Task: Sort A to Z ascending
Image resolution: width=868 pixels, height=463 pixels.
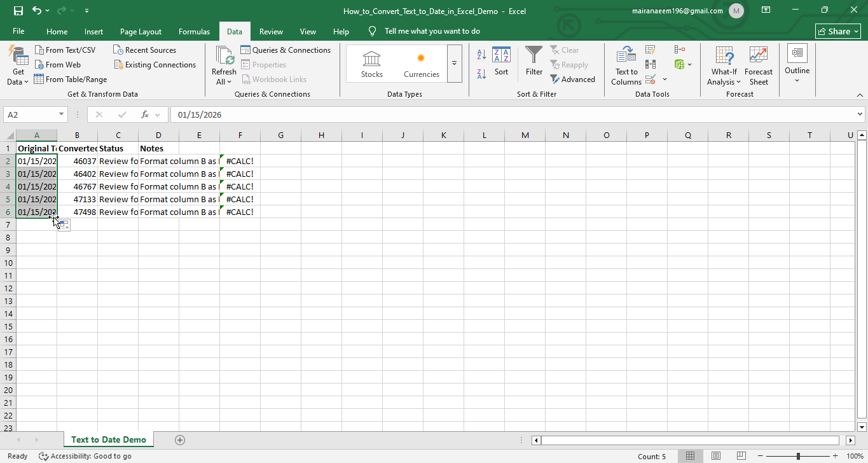Action: click(481, 55)
